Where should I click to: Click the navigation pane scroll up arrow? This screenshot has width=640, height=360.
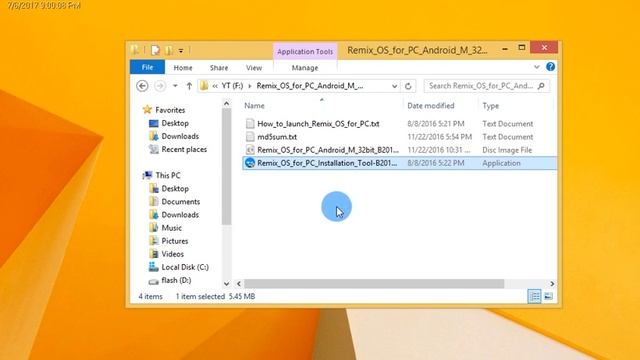pyautogui.click(x=227, y=104)
